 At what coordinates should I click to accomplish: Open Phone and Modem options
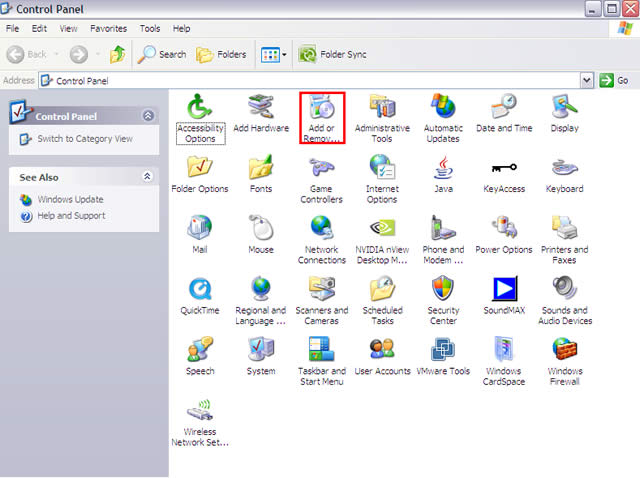click(x=443, y=240)
